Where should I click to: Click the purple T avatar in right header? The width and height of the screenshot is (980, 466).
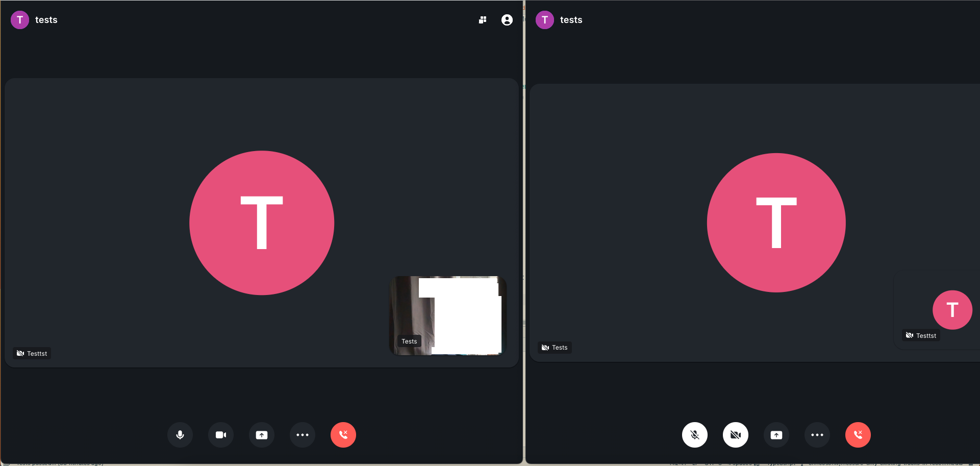tap(545, 20)
